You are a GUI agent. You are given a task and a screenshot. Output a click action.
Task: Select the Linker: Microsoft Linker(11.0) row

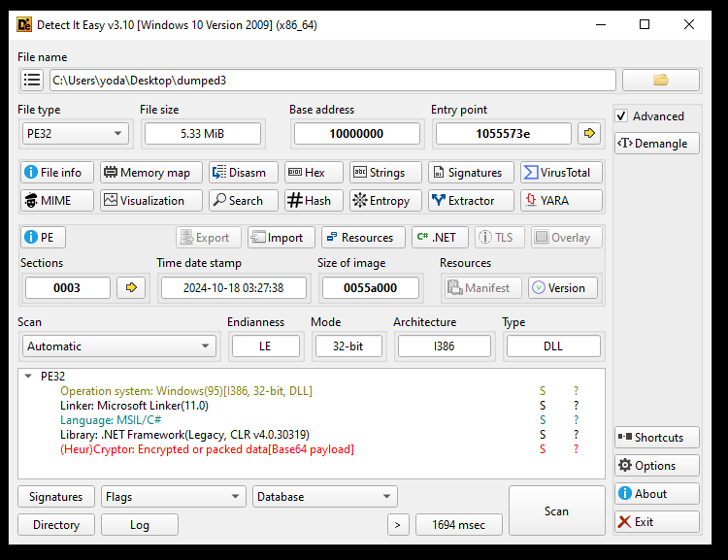311,406
